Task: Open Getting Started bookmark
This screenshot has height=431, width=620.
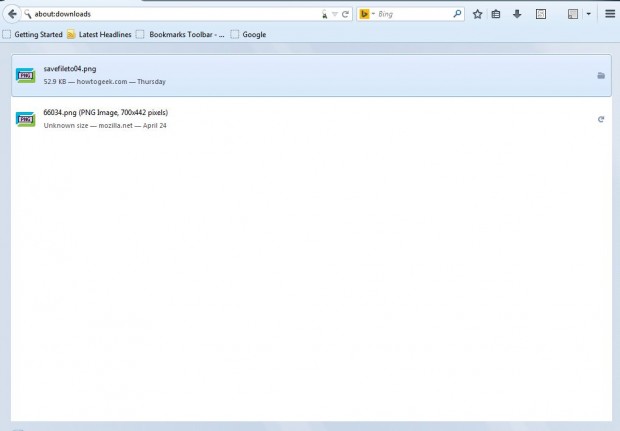Action: click(x=33, y=34)
